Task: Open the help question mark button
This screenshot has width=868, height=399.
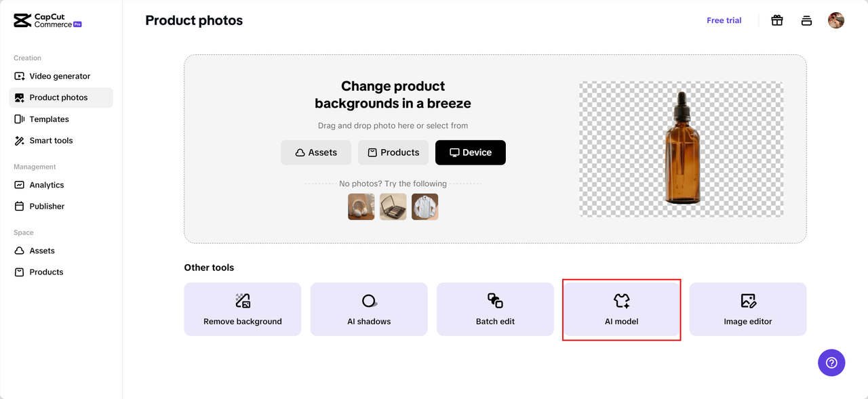Action: 831,362
